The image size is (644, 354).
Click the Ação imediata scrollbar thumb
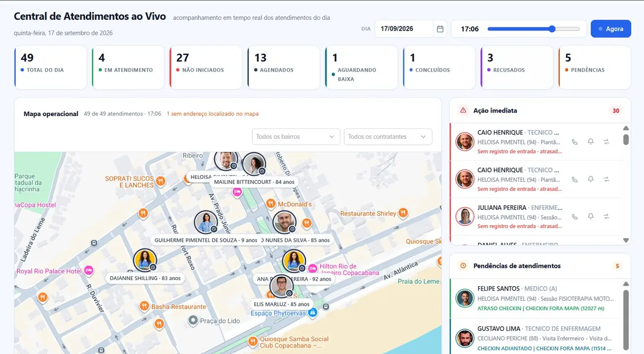pyautogui.click(x=626, y=139)
